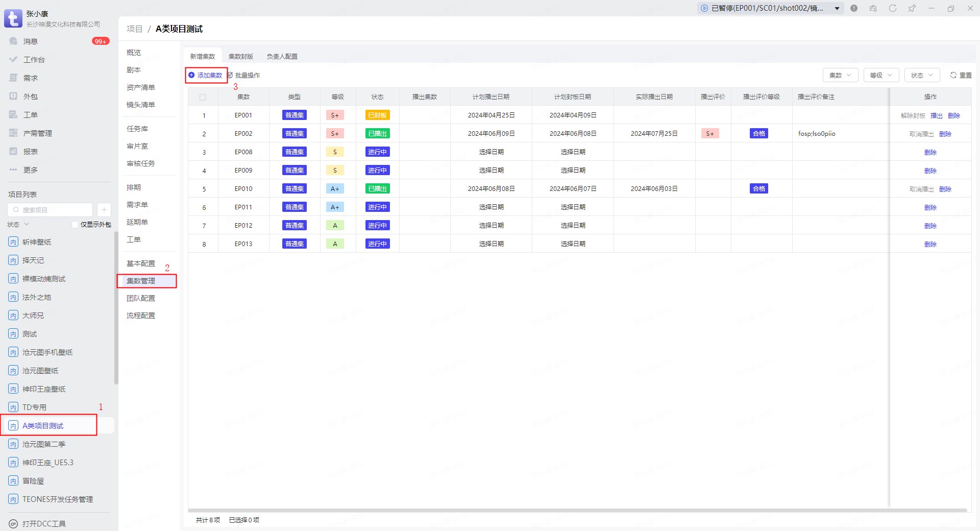Screen dimensions: 980x531
Task: Expand the 状态 filter dropdown at top right
Action: click(922, 75)
